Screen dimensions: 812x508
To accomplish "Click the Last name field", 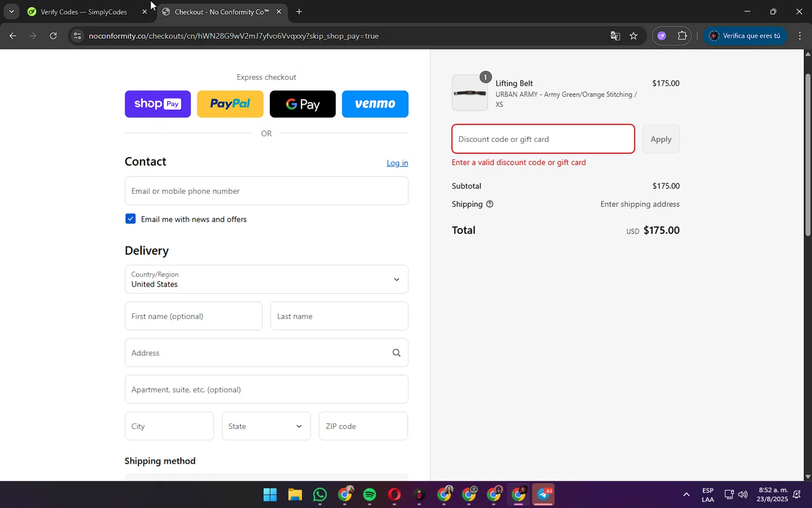I will tap(339, 316).
